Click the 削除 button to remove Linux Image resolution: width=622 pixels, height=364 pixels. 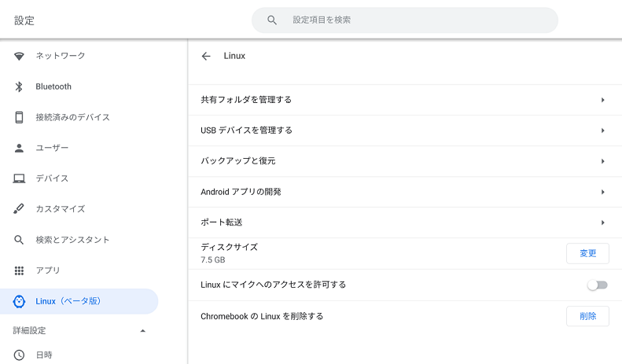(x=587, y=316)
